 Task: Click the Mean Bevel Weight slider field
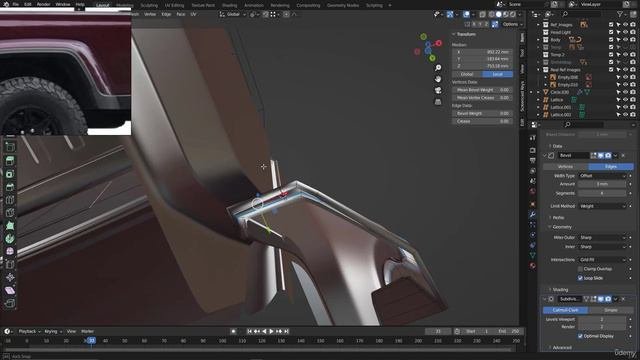point(482,90)
